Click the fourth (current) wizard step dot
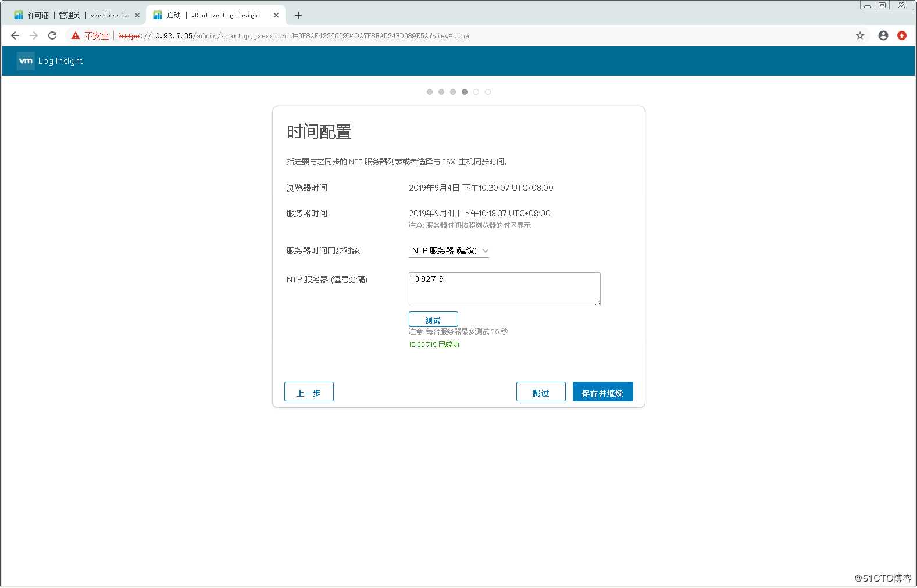This screenshot has height=588, width=917. click(465, 92)
